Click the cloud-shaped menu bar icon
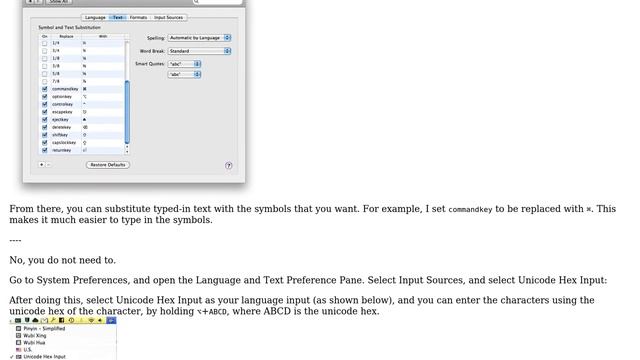The width and height of the screenshot is (640, 360). point(36,320)
